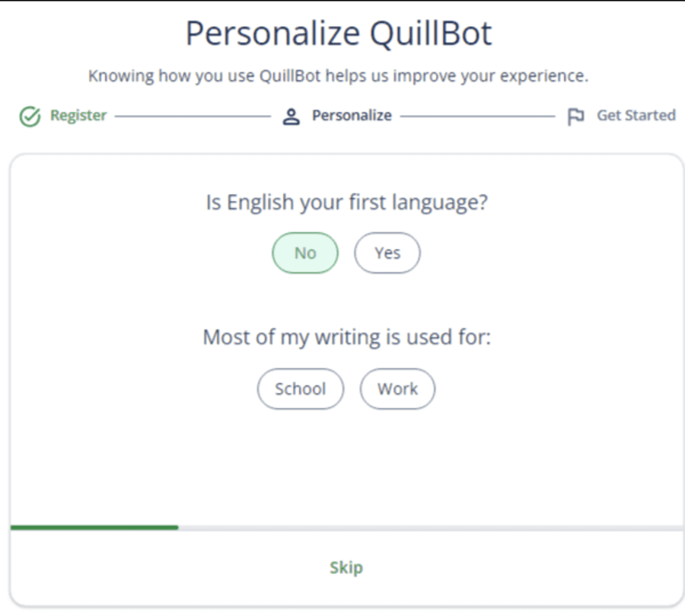Click the Get Started flag icon
685x616 pixels.
(x=576, y=116)
